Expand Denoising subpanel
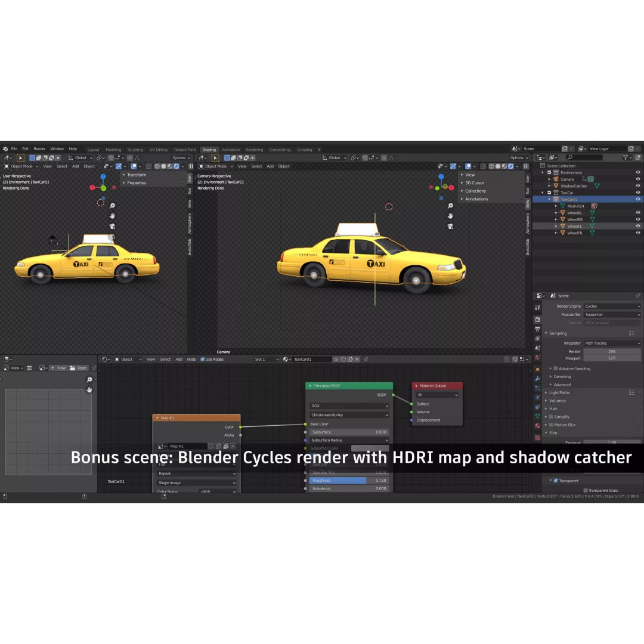This screenshot has width=644, height=644. coord(562,377)
